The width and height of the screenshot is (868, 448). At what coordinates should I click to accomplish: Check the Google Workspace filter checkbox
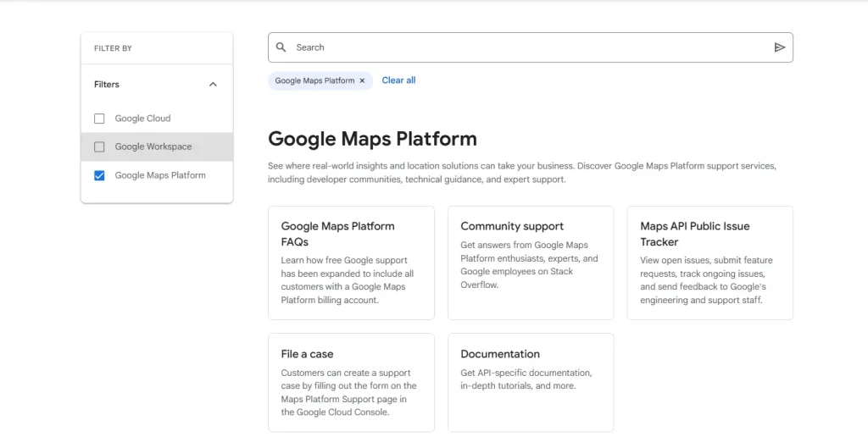point(99,147)
